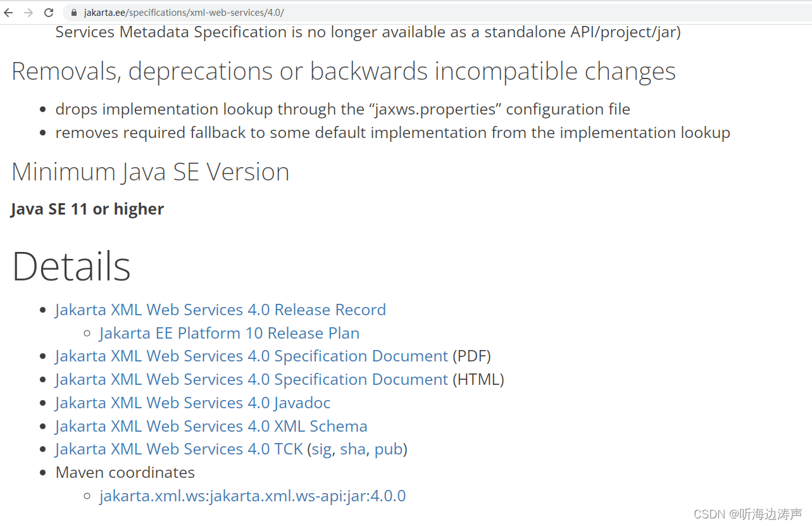
Task: Click the TCK sha link
Action: [x=353, y=449]
